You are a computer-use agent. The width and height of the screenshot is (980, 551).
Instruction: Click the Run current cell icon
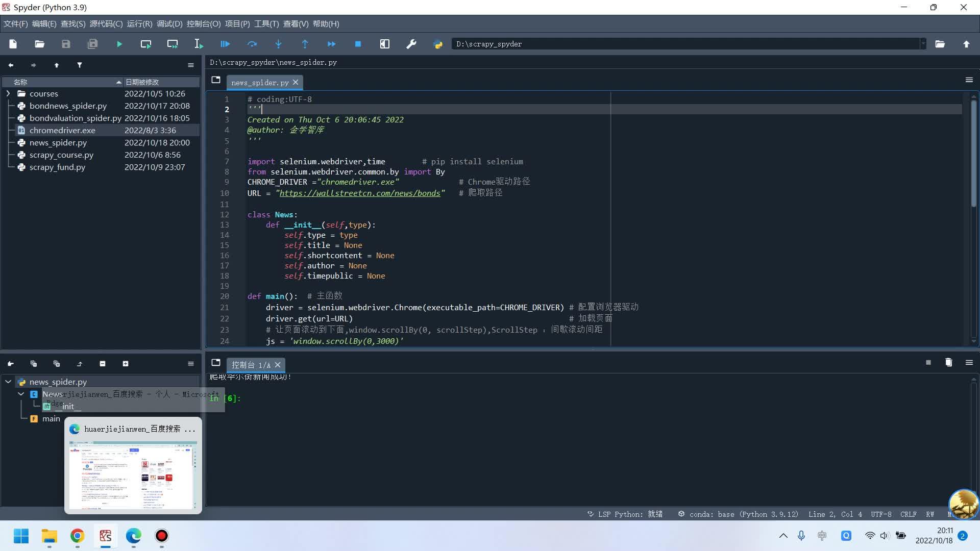coord(145,44)
